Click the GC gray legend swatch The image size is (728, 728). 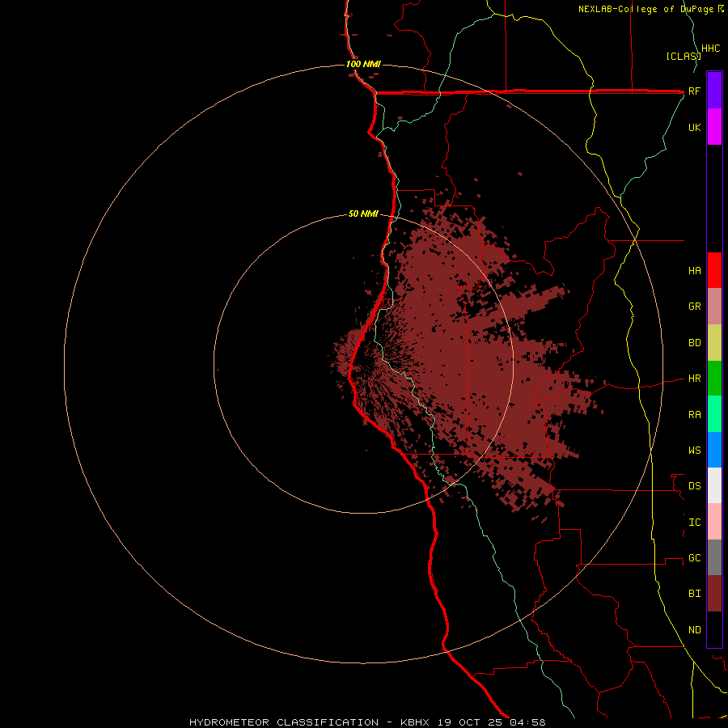[x=714, y=557]
